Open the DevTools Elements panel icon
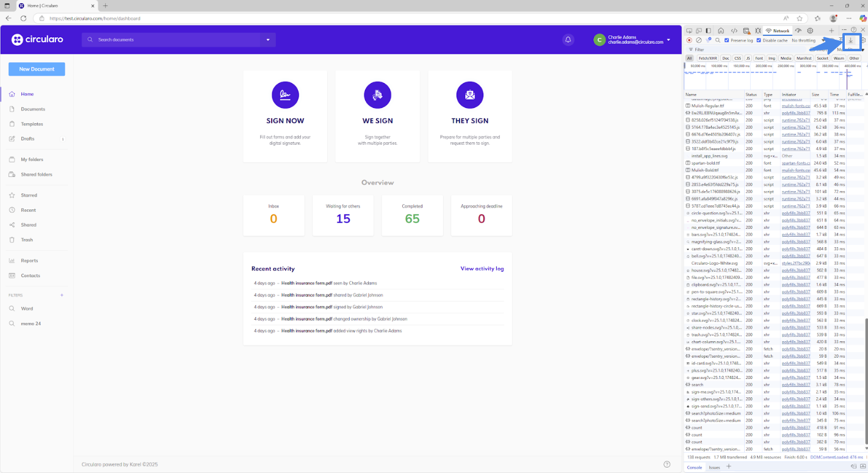Image resolution: width=868 pixels, height=473 pixels. pos(734,31)
